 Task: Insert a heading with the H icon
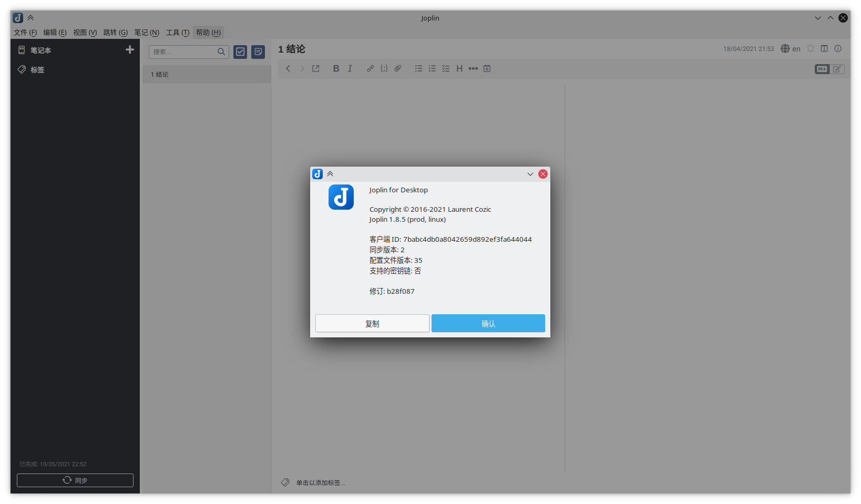click(x=459, y=68)
